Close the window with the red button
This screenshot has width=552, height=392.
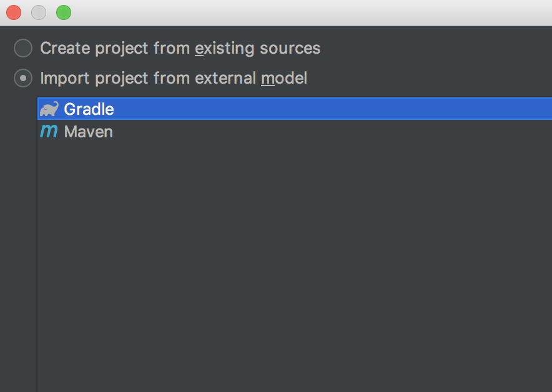pyautogui.click(x=14, y=12)
